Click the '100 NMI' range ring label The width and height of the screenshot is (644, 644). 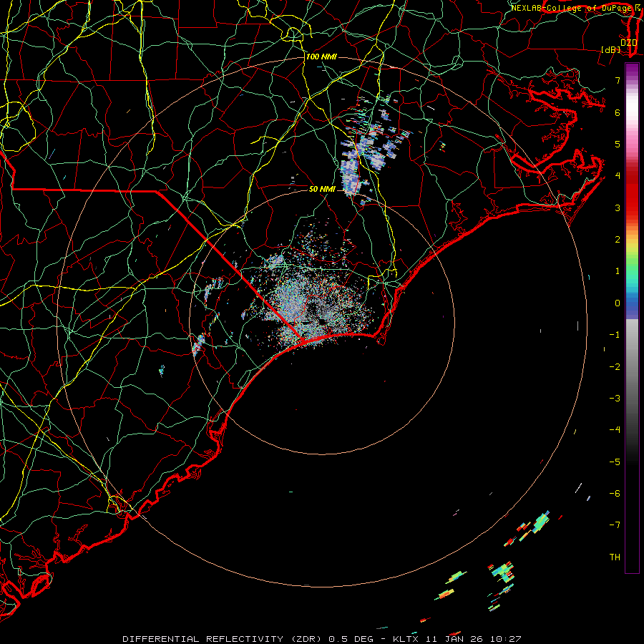tap(321, 57)
